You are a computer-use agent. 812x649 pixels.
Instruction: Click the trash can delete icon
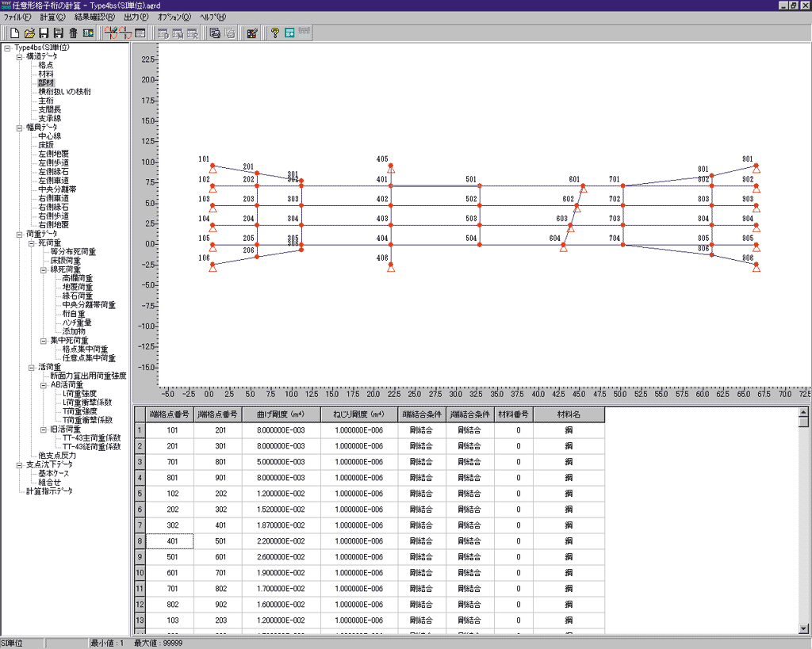click(x=73, y=33)
